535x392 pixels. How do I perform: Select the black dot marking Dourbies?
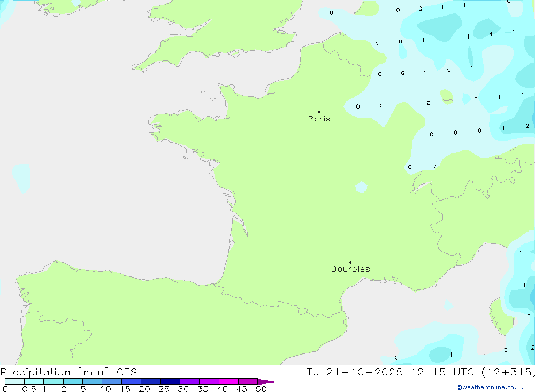350,262
